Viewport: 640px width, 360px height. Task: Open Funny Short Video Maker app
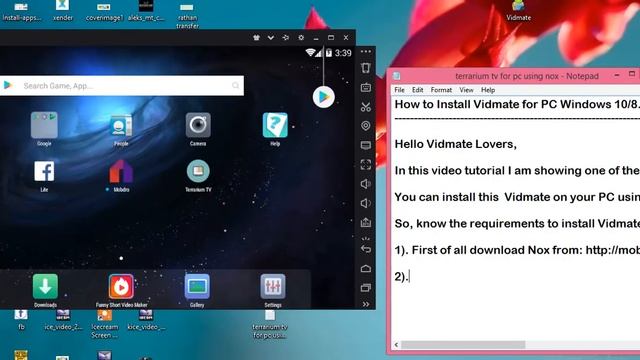pos(121,290)
